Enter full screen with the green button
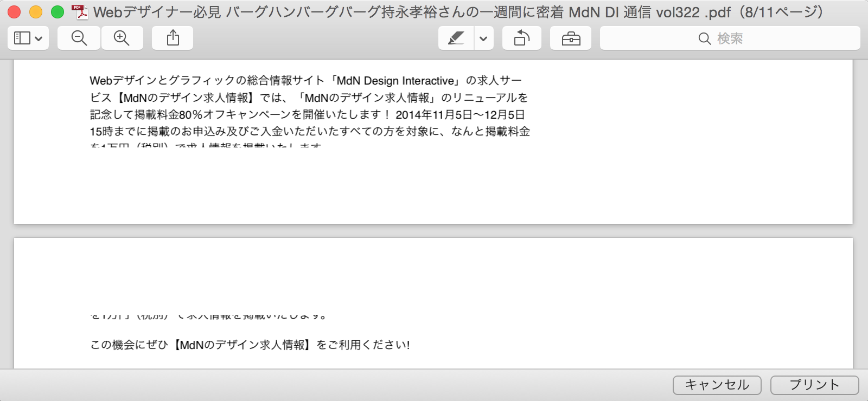This screenshot has width=868, height=401. (x=58, y=12)
